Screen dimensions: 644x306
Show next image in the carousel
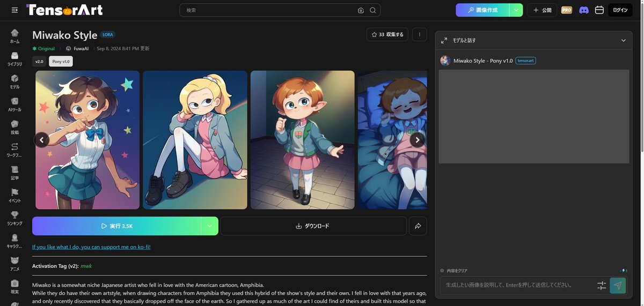[x=418, y=140]
